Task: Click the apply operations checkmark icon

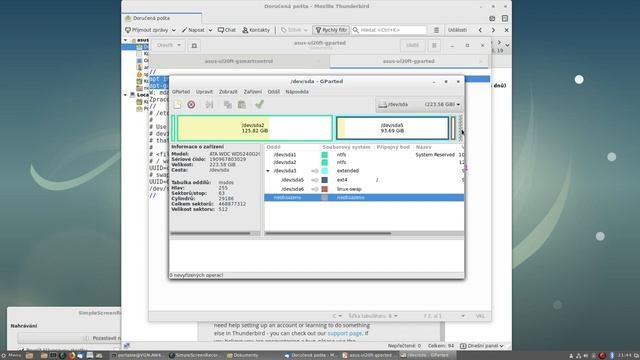Action: pos(259,104)
